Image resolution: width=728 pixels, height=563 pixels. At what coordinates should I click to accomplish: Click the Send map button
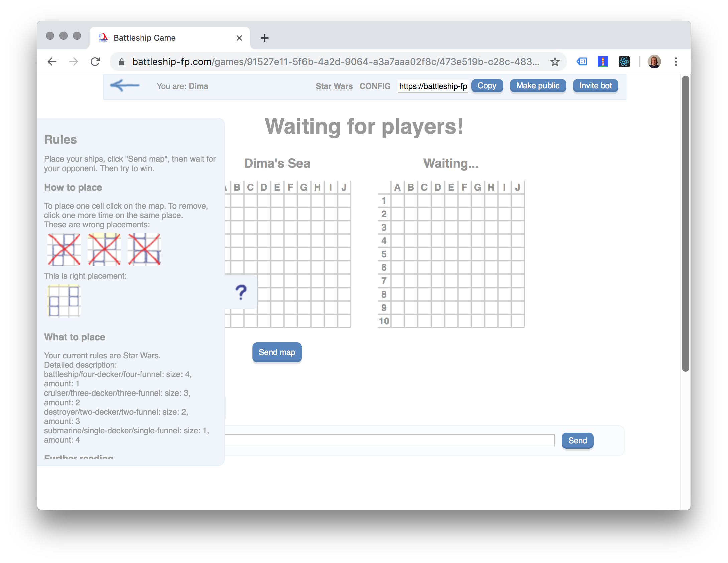(277, 352)
